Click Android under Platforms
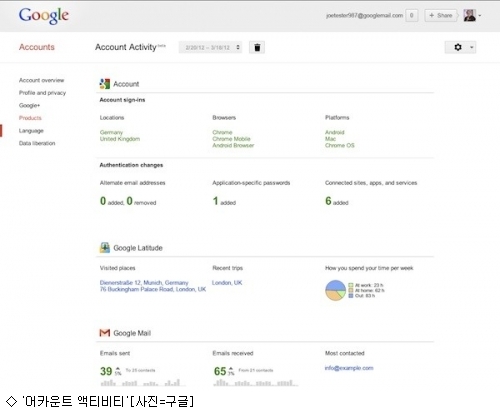The height and width of the screenshot is (413, 500). click(x=335, y=132)
